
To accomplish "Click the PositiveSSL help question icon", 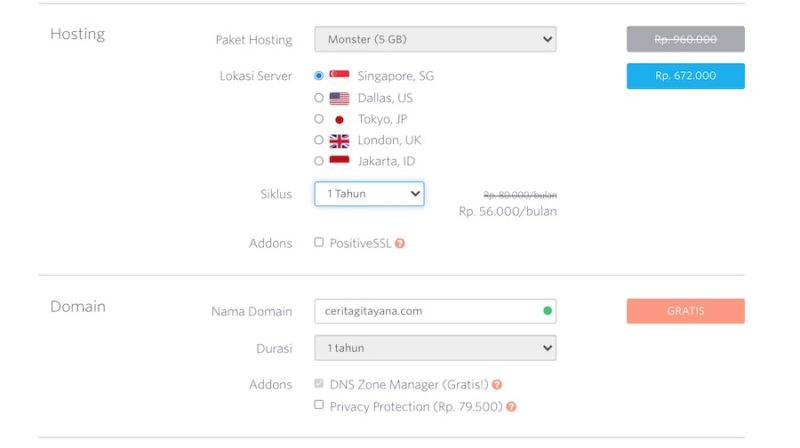I will pos(400,243).
